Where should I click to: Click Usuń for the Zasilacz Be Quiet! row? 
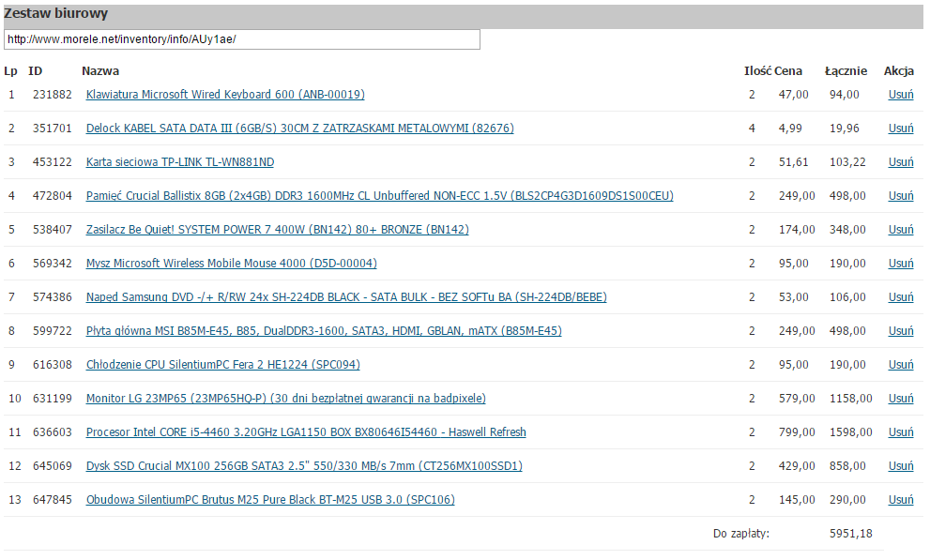(900, 229)
